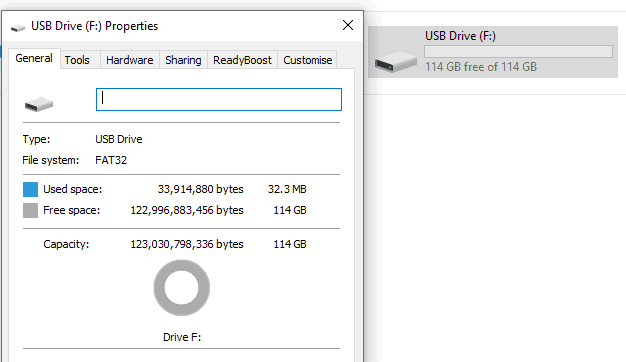Screen dimensions: 626x362
Task: Click the blue Used space color square
Action: coord(30,189)
